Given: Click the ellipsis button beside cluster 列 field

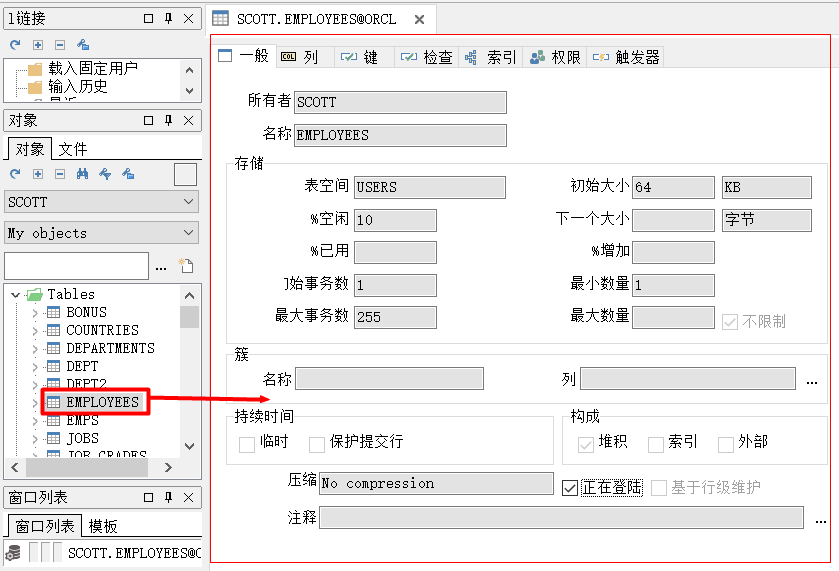Looking at the screenshot, I should [x=812, y=382].
